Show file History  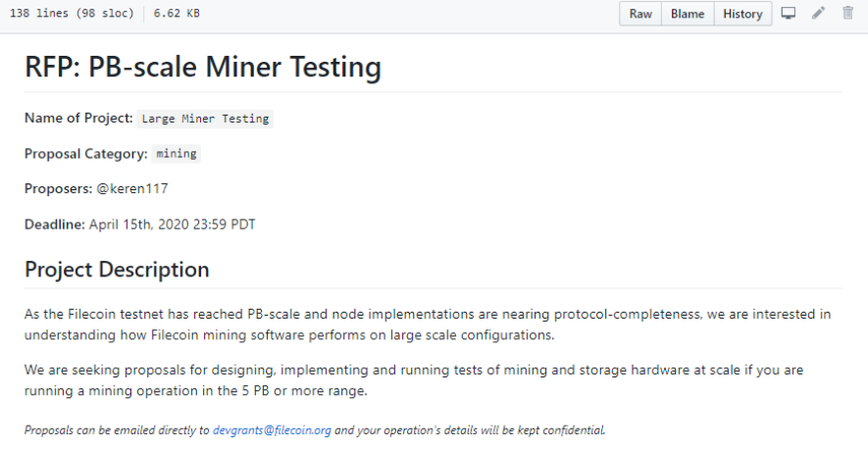coord(742,14)
